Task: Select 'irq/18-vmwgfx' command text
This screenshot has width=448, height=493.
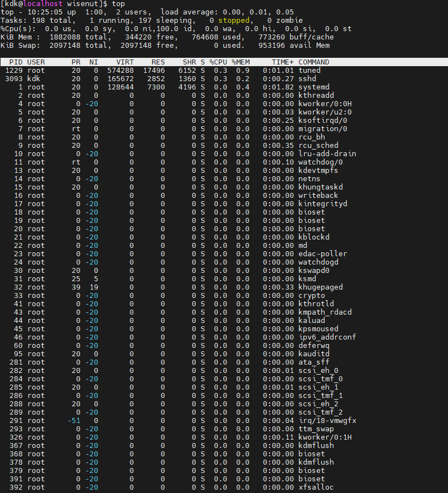Action: 327,420
